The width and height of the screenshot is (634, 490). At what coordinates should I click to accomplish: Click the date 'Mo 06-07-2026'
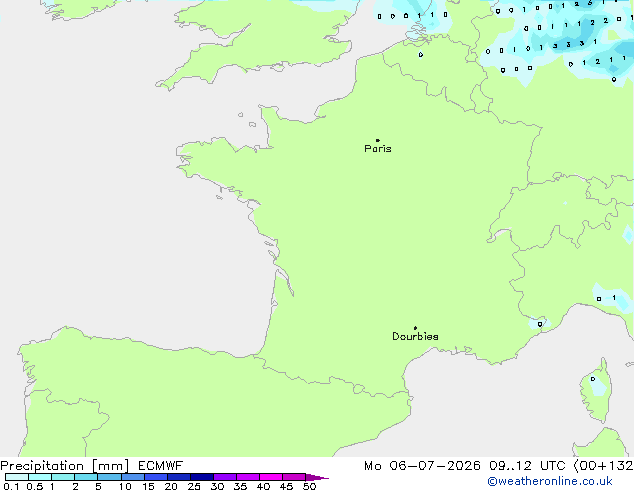[x=422, y=466]
